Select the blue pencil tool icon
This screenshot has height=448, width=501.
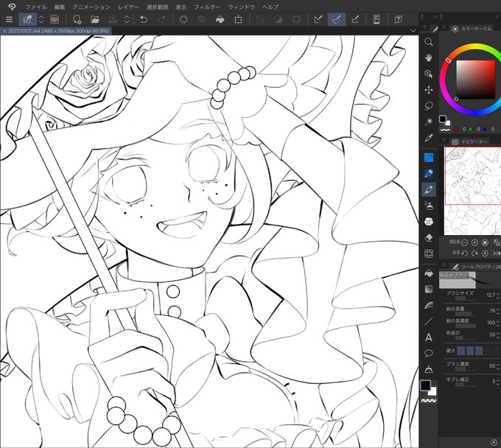click(429, 173)
